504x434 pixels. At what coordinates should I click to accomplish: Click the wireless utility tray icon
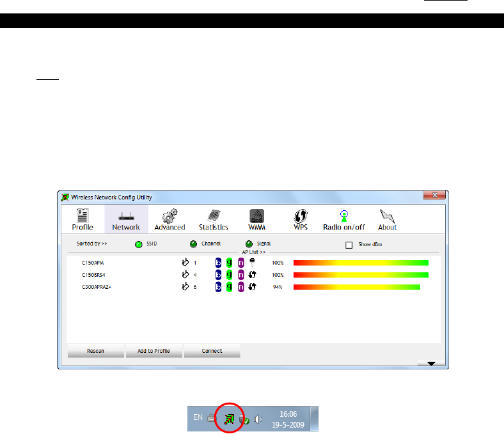[229, 419]
